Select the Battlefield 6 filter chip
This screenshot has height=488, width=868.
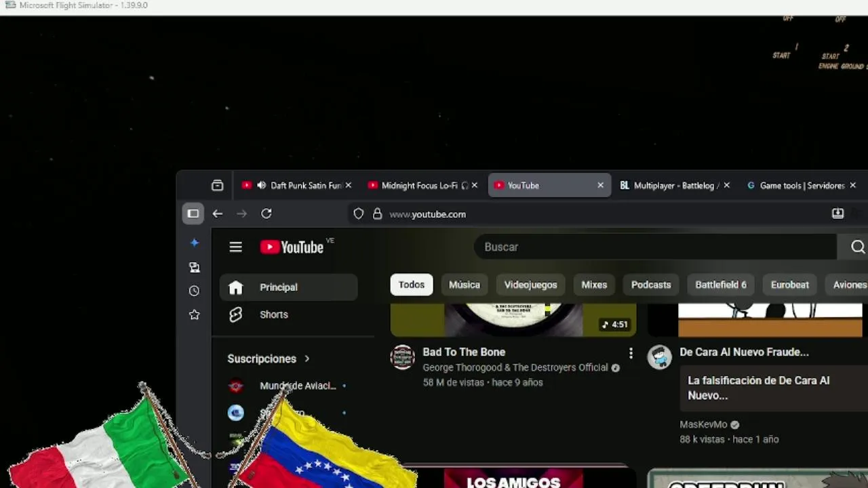pyautogui.click(x=721, y=285)
